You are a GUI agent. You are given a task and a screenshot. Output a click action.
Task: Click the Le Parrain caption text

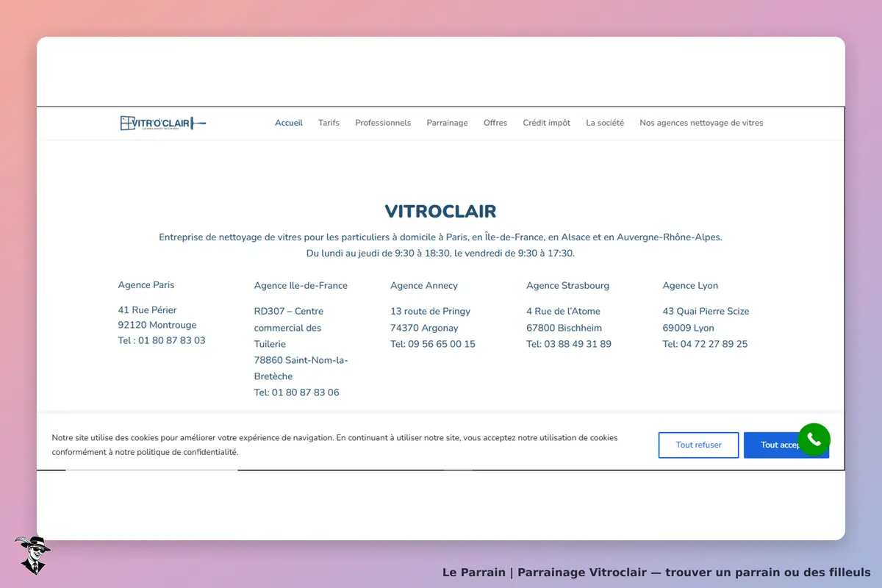tap(656, 572)
